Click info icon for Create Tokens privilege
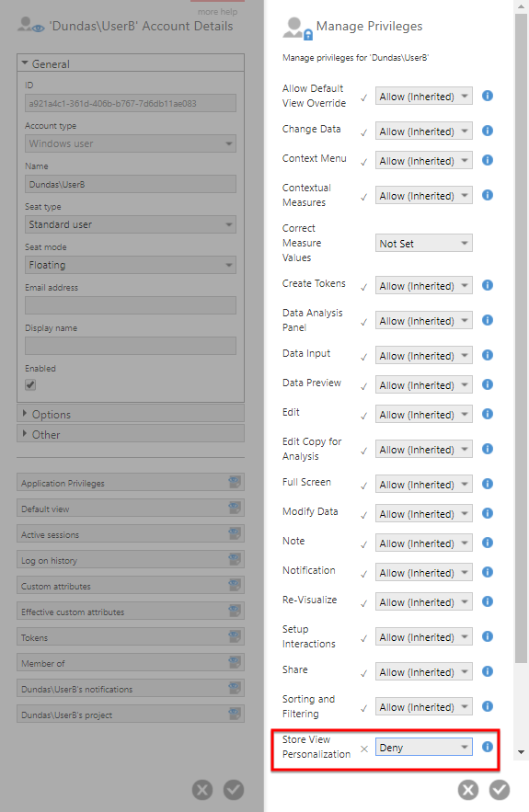The height and width of the screenshot is (812, 529). (487, 285)
